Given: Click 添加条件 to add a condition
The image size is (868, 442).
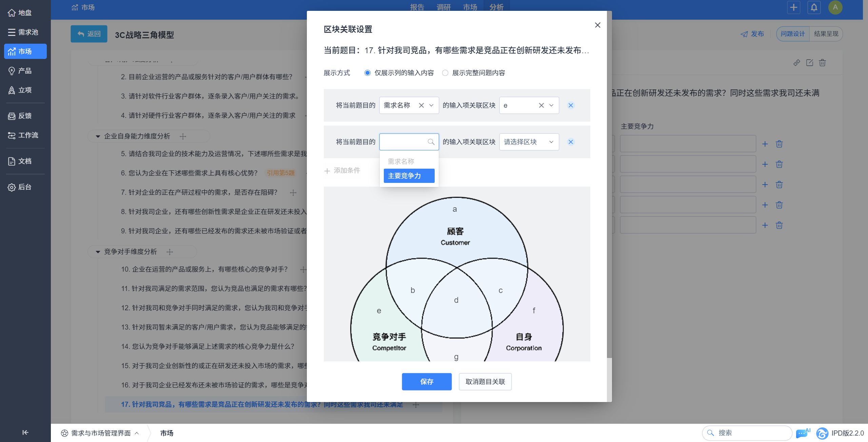Looking at the screenshot, I should 342,171.
